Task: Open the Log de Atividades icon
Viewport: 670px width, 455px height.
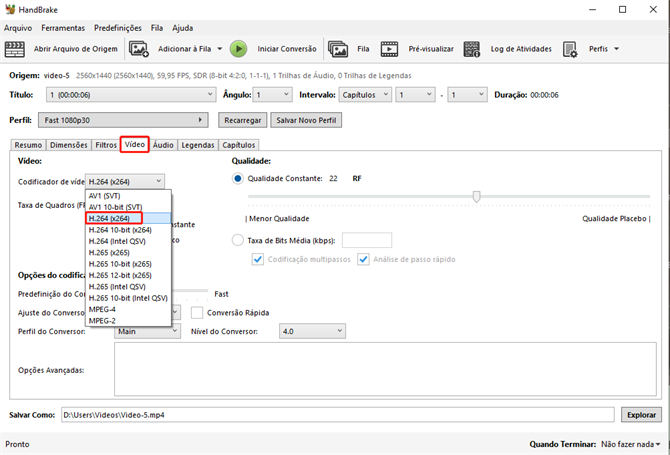Action: point(473,48)
